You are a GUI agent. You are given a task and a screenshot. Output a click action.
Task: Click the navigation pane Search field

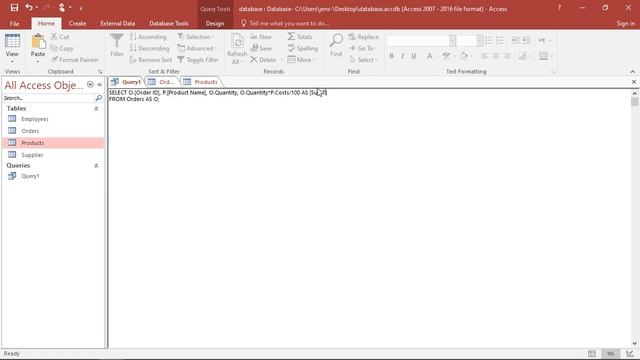tap(49, 98)
